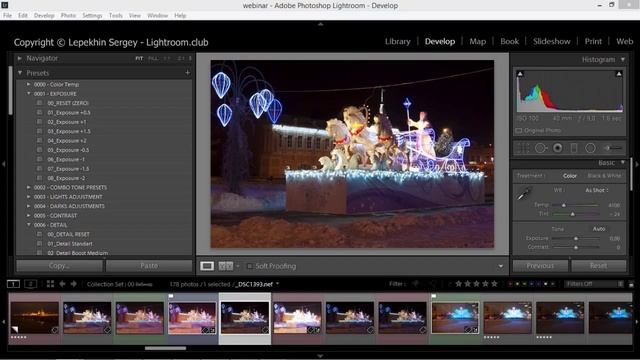Expand 0000 - Color Temp preset folder
Image resolution: width=640 pixels, height=360 pixels.
coord(29,84)
